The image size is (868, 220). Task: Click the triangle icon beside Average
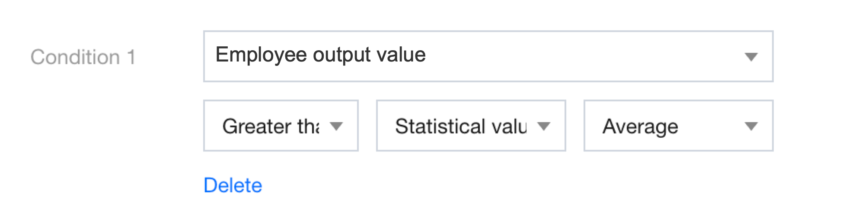(751, 126)
